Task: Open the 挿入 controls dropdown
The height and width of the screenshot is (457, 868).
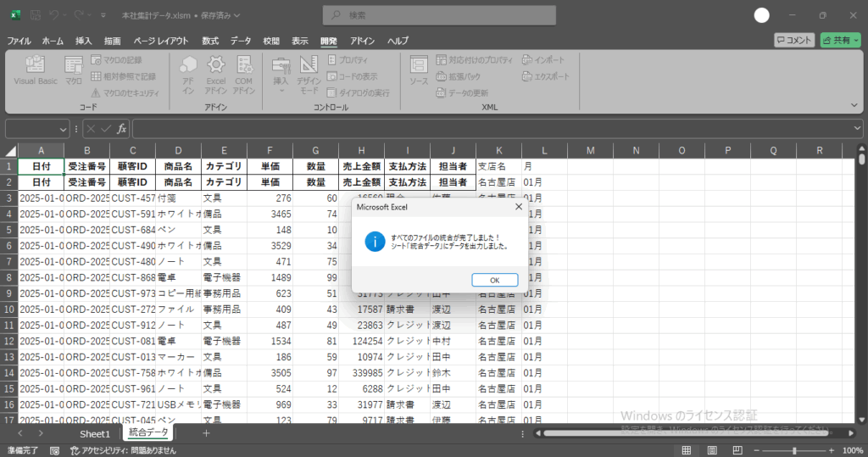Action: point(281,73)
